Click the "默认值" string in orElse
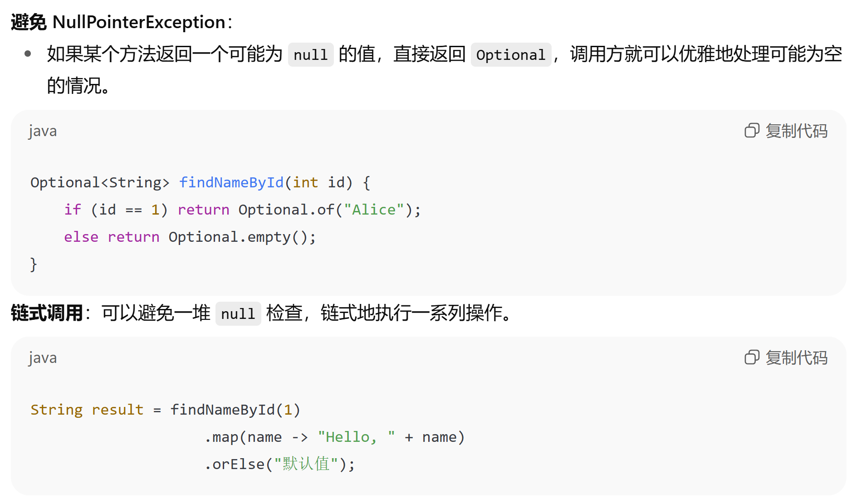The height and width of the screenshot is (504, 861). click(306, 464)
